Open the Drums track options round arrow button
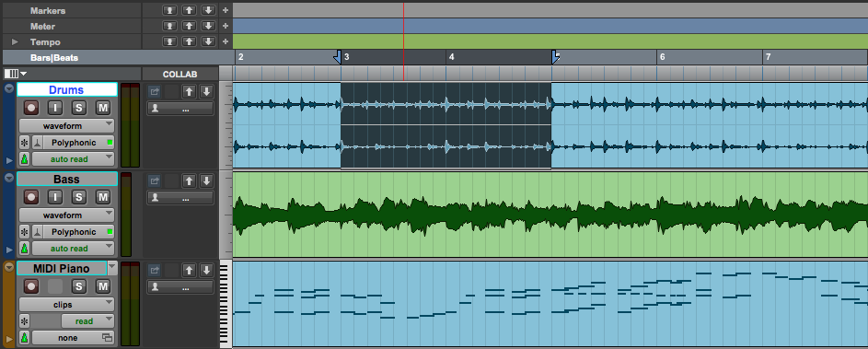Viewport: 868px width, 349px height. (9, 88)
